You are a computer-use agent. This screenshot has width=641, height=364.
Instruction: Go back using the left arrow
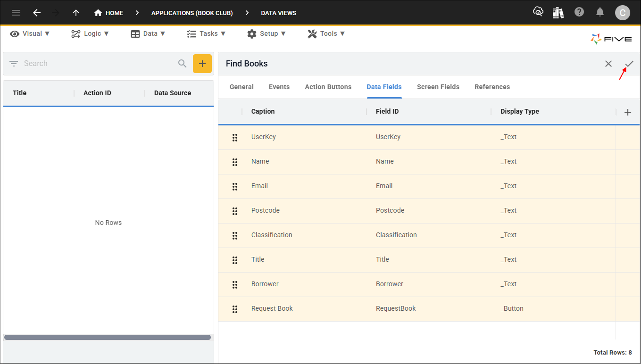pos(37,13)
